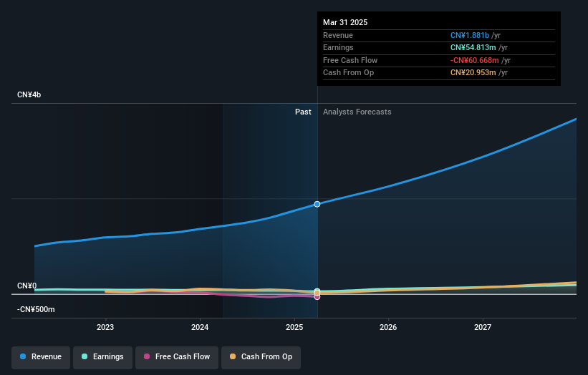Click the Earnings row label in tooltip
This screenshot has width=588, height=375.
338,47
